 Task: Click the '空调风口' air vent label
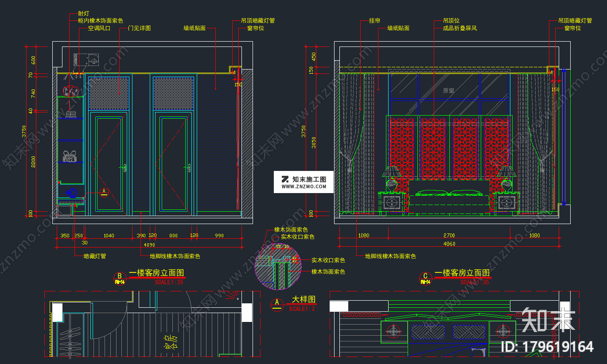(x=99, y=28)
